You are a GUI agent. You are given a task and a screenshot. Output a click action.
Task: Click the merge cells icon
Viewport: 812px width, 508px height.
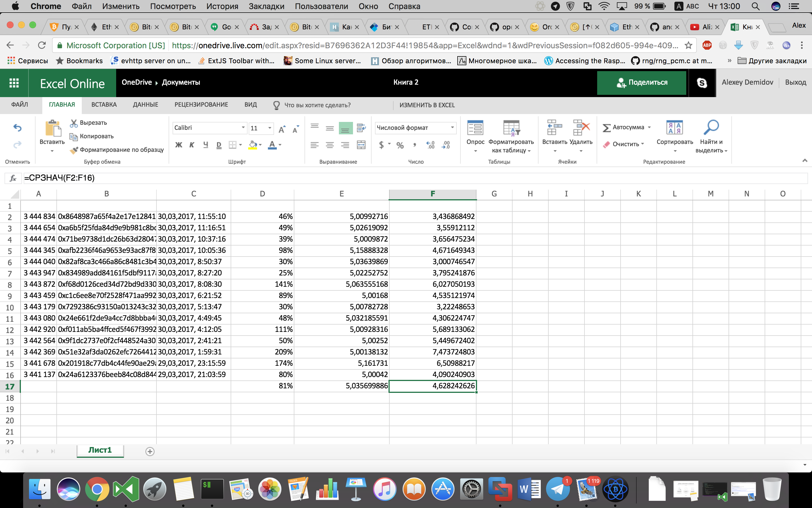pyautogui.click(x=361, y=145)
